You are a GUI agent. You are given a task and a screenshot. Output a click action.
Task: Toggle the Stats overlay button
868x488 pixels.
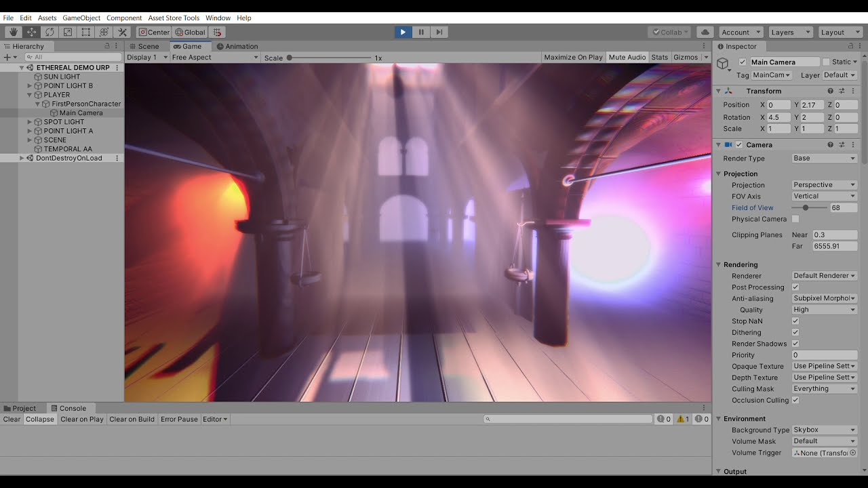[x=660, y=58]
